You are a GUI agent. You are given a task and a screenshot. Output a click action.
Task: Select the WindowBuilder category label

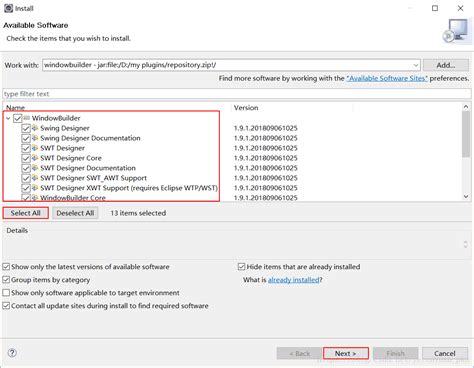pyautogui.click(x=56, y=118)
